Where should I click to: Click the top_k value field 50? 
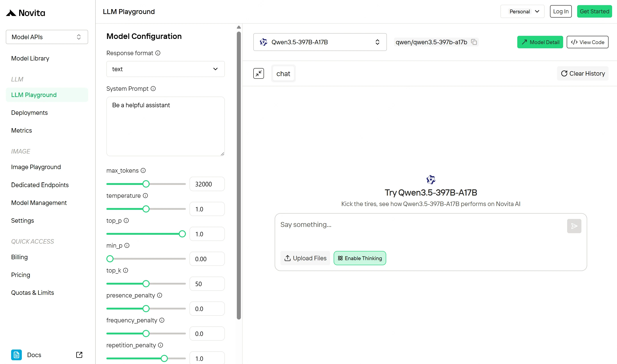(x=207, y=284)
